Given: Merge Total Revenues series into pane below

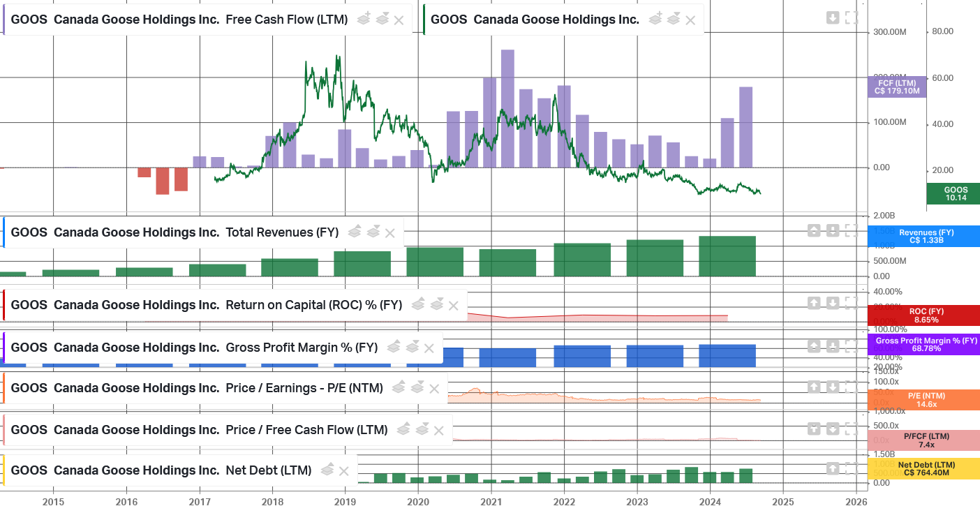Looking at the screenshot, I should point(373,232).
